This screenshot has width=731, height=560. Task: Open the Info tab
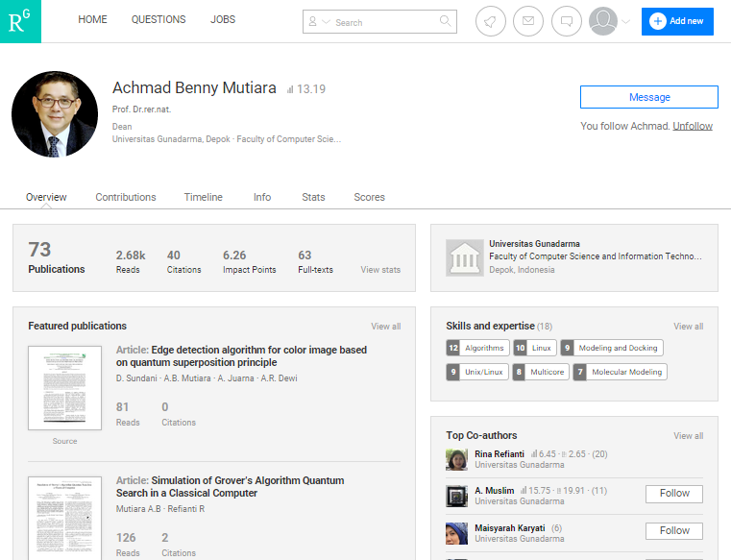[262, 197]
